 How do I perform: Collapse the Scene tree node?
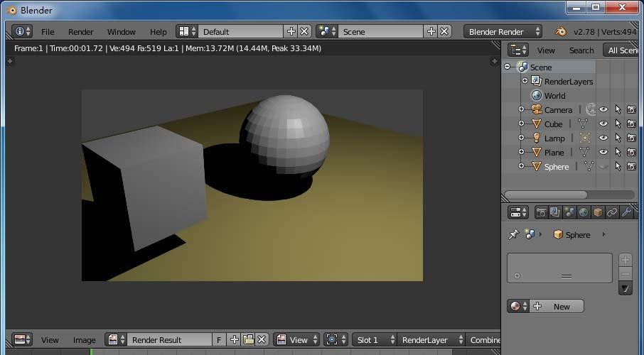[x=508, y=67]
